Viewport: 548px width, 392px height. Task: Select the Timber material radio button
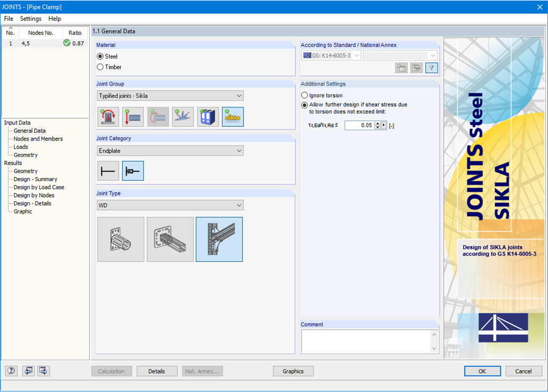point(101,67)
